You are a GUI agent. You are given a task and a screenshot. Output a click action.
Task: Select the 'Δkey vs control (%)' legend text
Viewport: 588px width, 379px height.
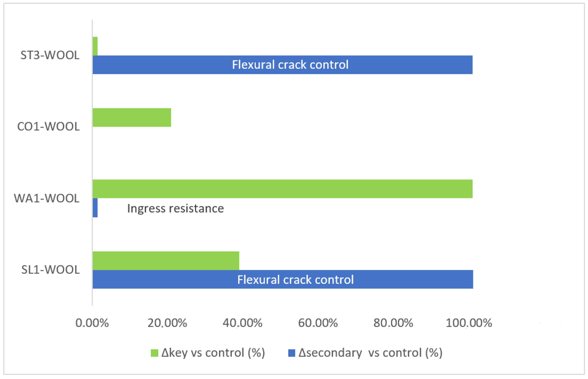[213, 353]
